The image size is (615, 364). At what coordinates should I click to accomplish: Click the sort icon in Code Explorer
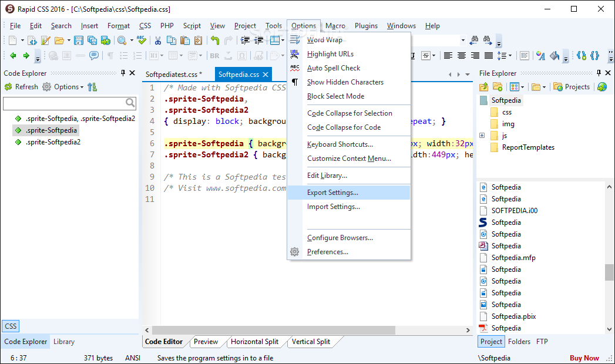(x=92, y=87)
